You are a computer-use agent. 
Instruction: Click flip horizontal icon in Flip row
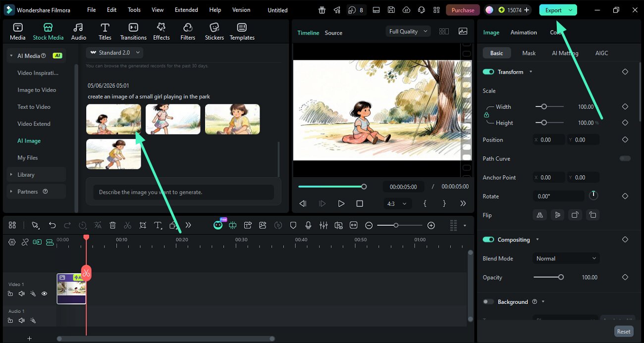tap(539, 215)
